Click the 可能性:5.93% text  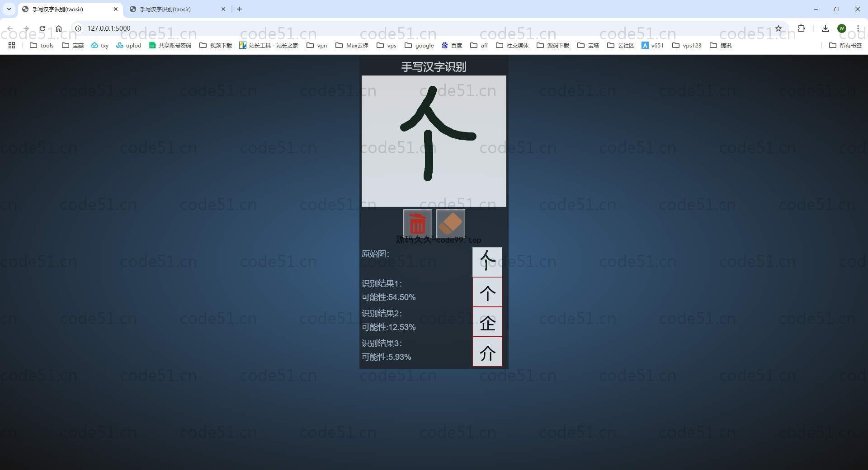pyautogui.click(x=386, y=357)
